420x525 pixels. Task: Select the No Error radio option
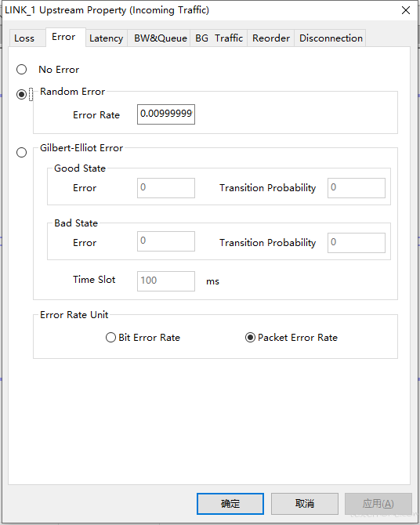pos(22,69)
